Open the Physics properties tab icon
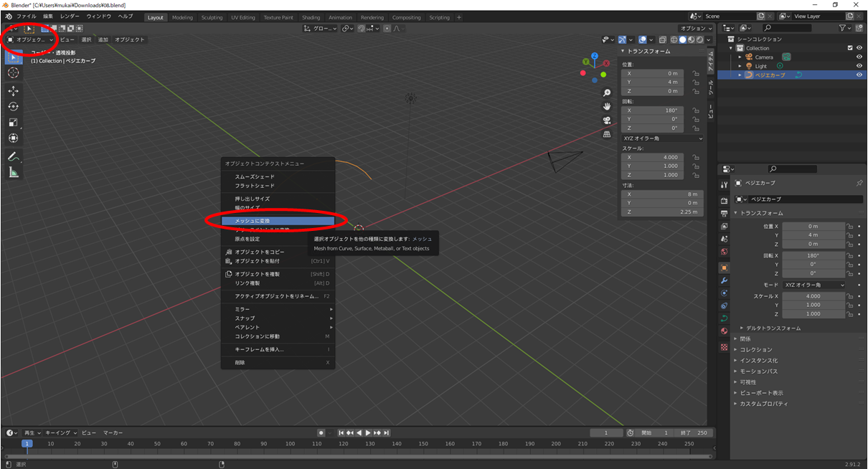The height and width of the screenshot is (469, 868). click(724, 293)
